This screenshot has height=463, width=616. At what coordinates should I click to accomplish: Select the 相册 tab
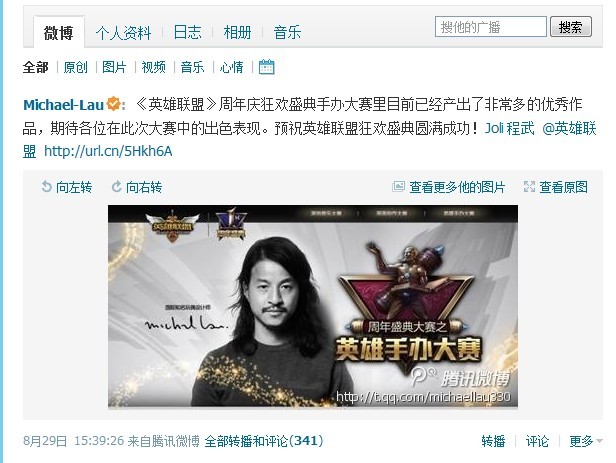click(x=237, y=32)
